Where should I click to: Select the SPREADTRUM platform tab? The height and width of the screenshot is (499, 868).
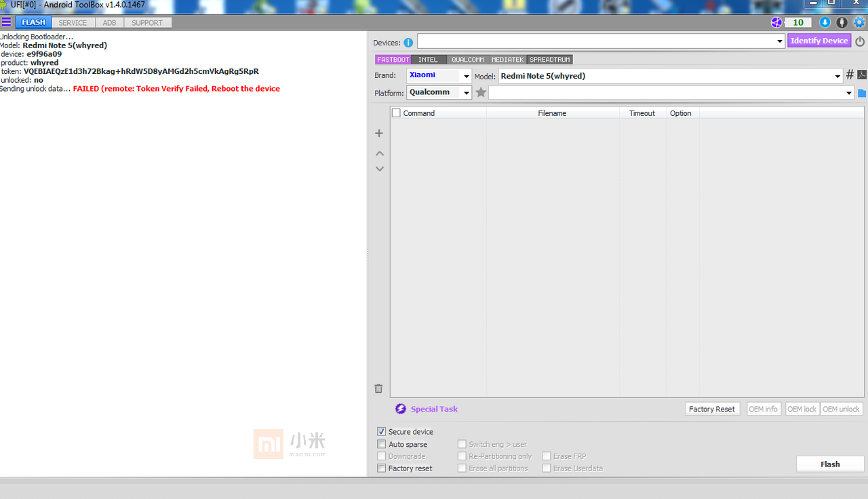point(550,60)
